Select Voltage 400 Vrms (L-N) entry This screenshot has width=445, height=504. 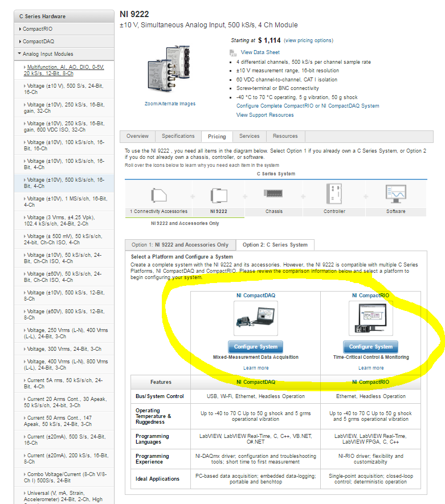[x=64, y=365]
